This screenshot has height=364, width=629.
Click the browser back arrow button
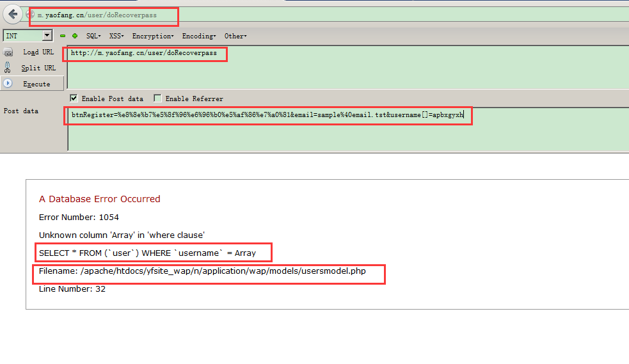(13, 15)
